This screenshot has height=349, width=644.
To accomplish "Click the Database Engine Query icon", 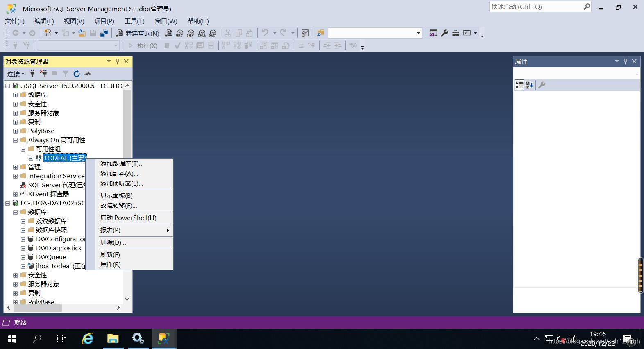I will point(168,33).
